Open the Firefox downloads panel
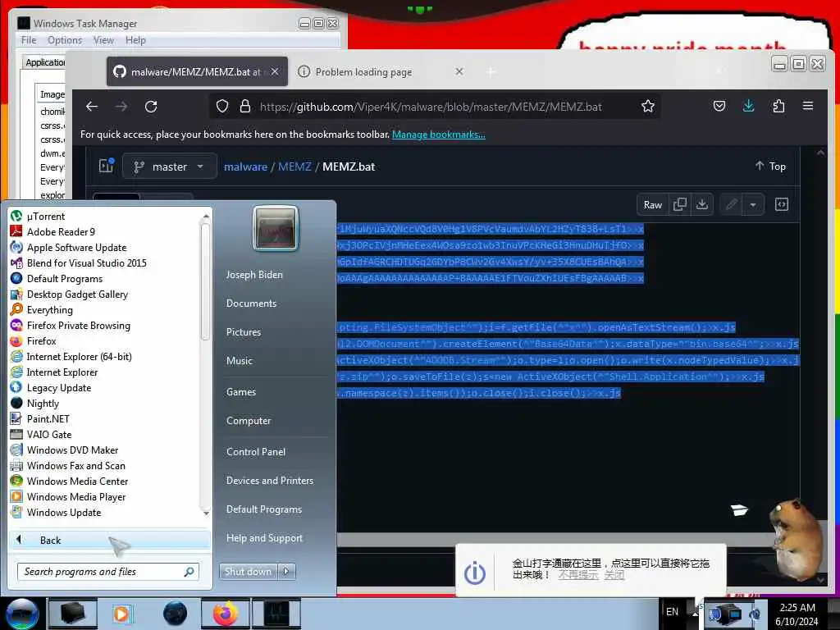 click(748, 106)
